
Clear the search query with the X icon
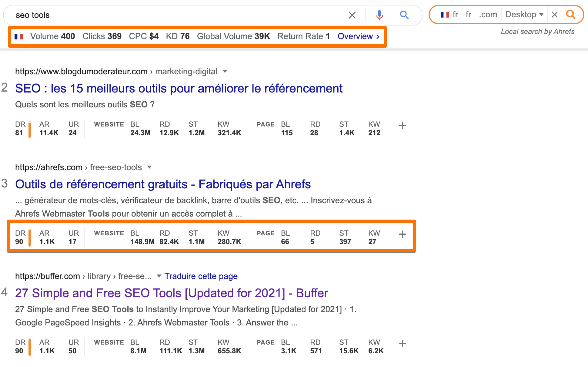tap(352, 15)
